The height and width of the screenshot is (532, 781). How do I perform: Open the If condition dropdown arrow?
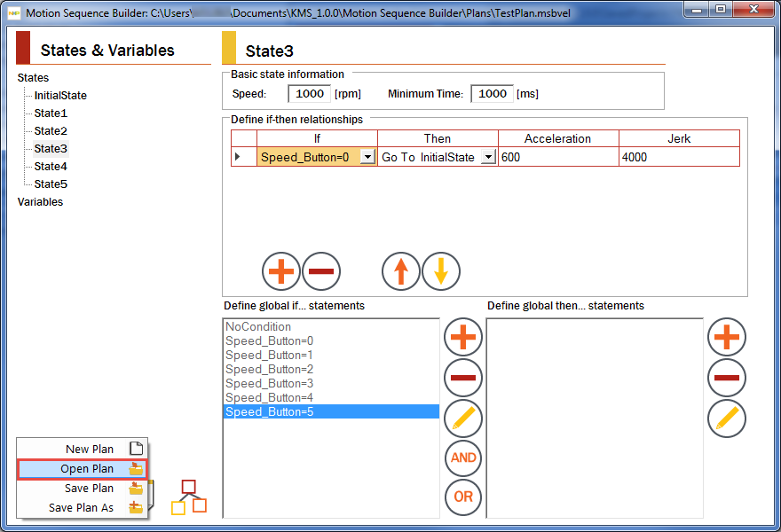click(367, 157)
